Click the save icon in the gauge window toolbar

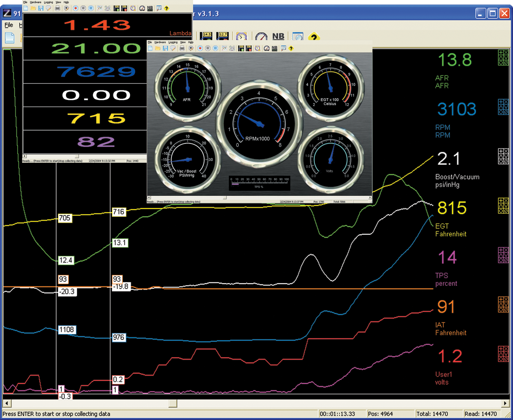pos(165,48)
